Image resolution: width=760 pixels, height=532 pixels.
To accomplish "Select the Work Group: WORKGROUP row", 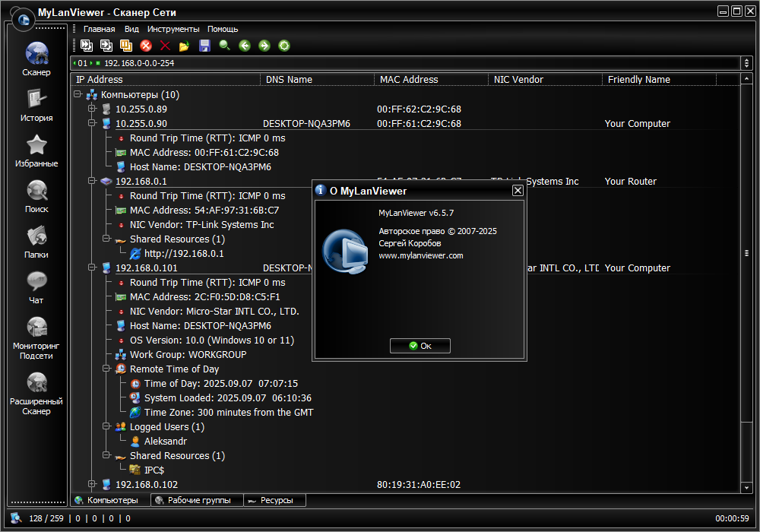I will 188,355.
